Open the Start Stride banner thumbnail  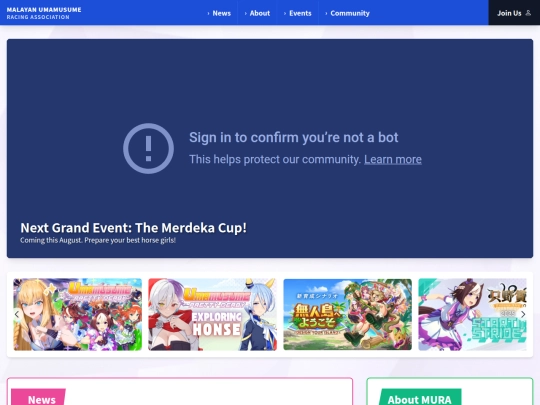click(x=472, y=314)
